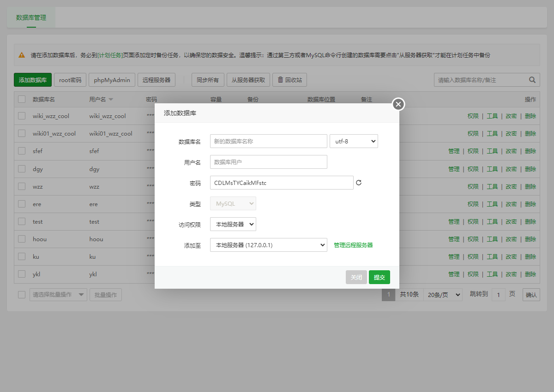Viewport: 554px width, 392px height.
Task: Open the 20条/页 page size dropdown
Action: coord(443,294)
